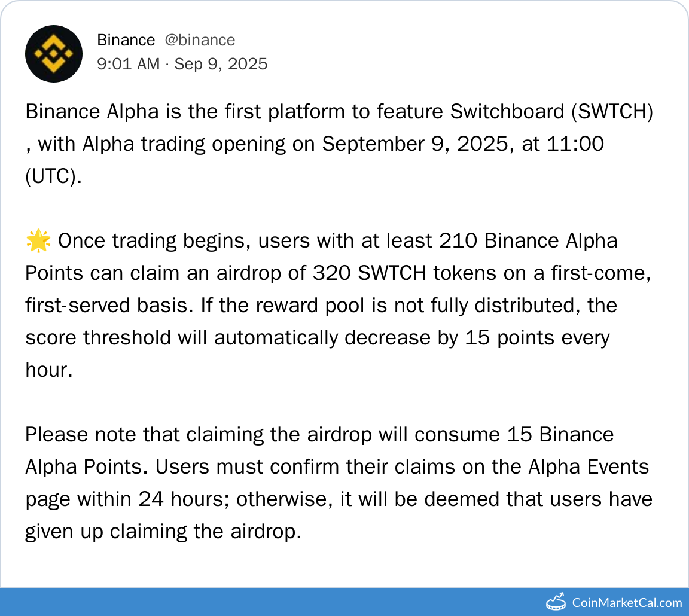689x616 pixels.
Task: Open the Binance display name profile link
Action: point(126,40)
